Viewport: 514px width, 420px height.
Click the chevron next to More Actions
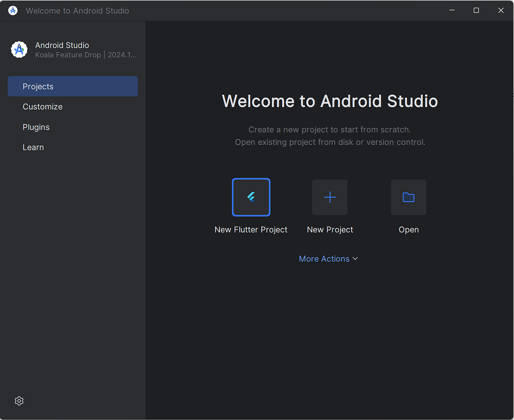(356, 259)
